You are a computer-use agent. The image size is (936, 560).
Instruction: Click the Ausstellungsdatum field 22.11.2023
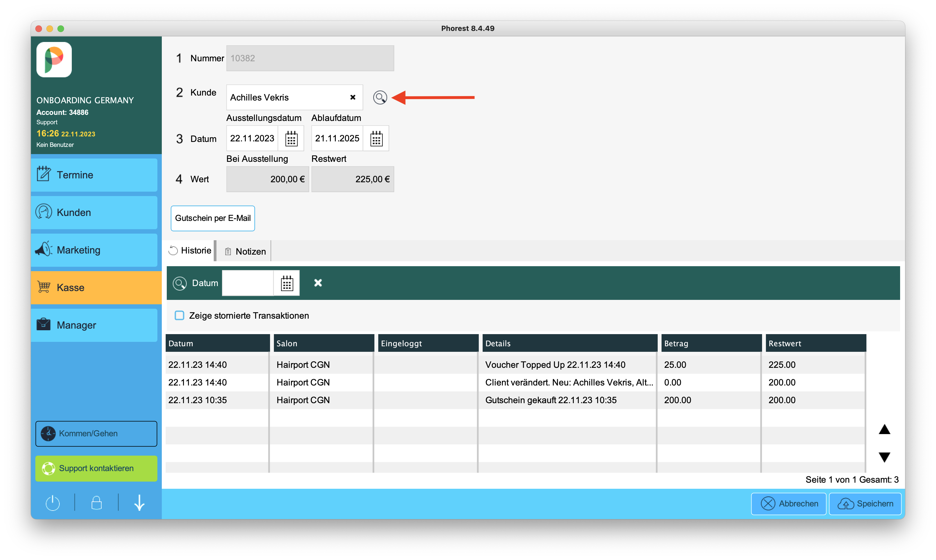coord(252,139)
